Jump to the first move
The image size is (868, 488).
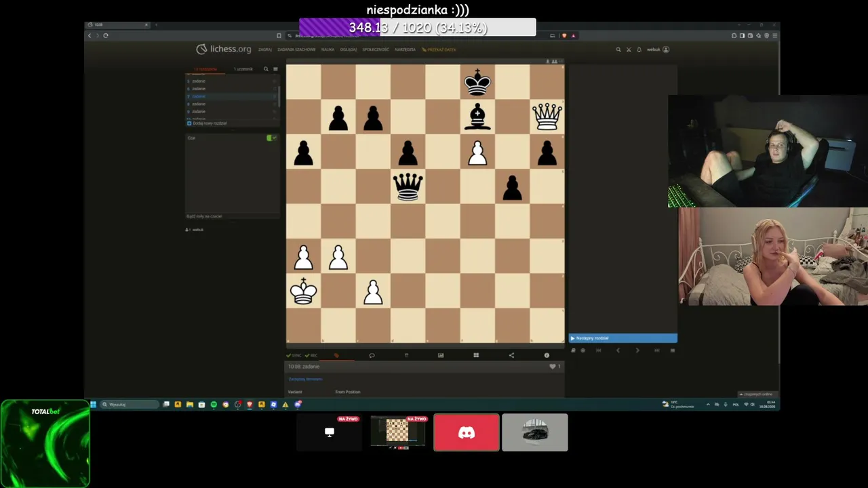[x=598, y=350]
